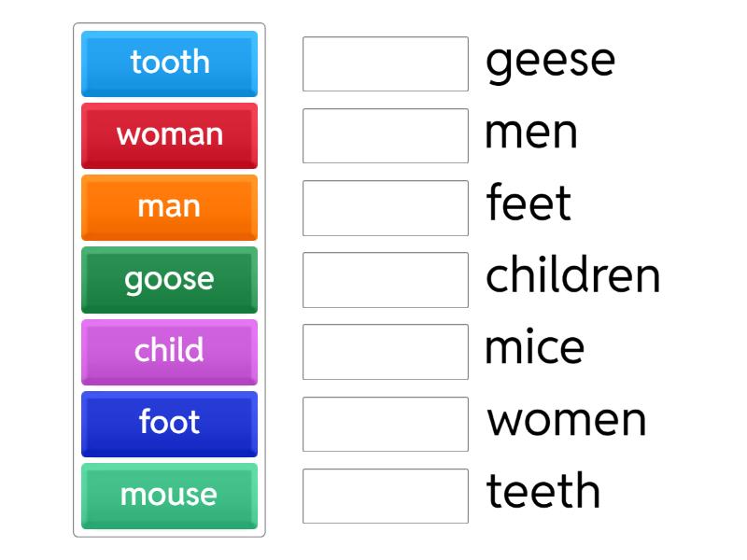
Task: Click the white tile container panel
Action: click(169, 280)
